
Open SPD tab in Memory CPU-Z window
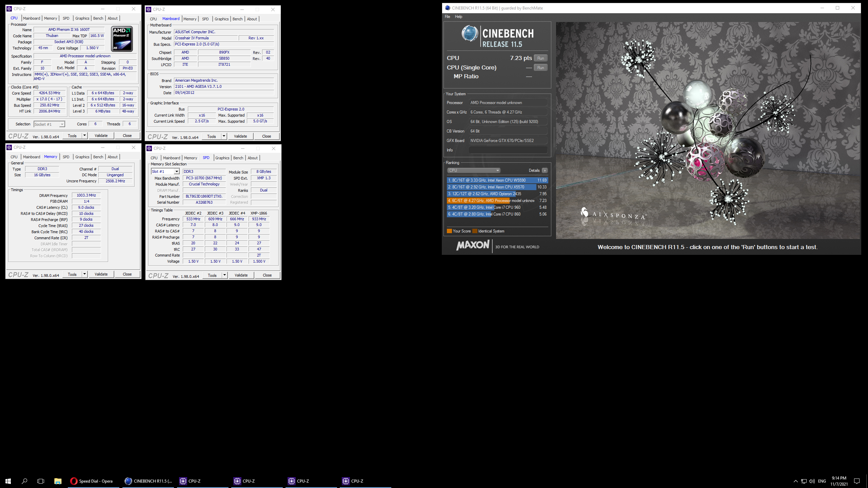coord(66,157)
